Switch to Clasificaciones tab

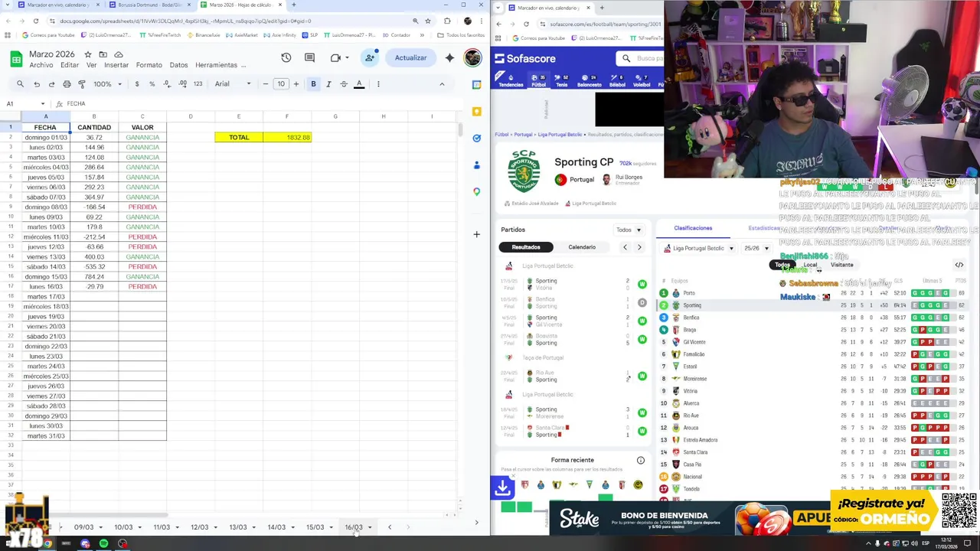point(693,228)
